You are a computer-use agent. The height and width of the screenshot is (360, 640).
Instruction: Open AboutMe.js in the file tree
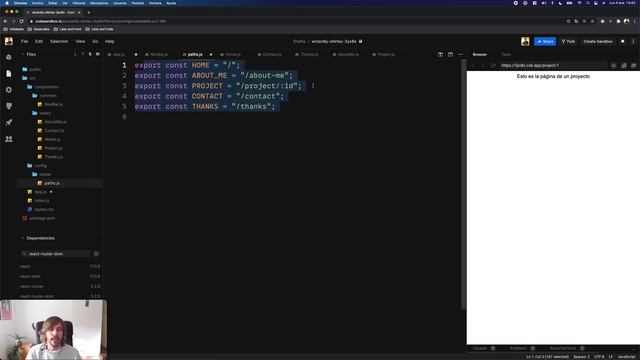pos(56,122)
